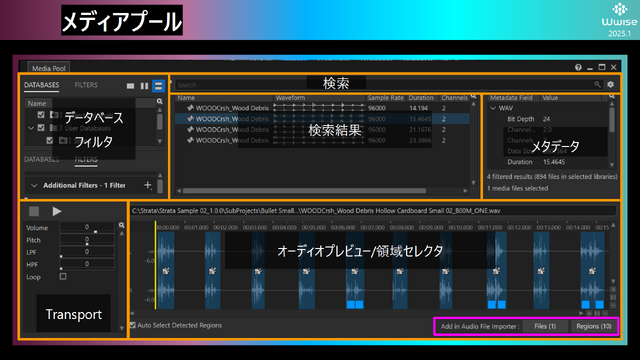
Task: Uncheck the User Databases checkbox
Action: pyautogui.click(x=41, y=128)
